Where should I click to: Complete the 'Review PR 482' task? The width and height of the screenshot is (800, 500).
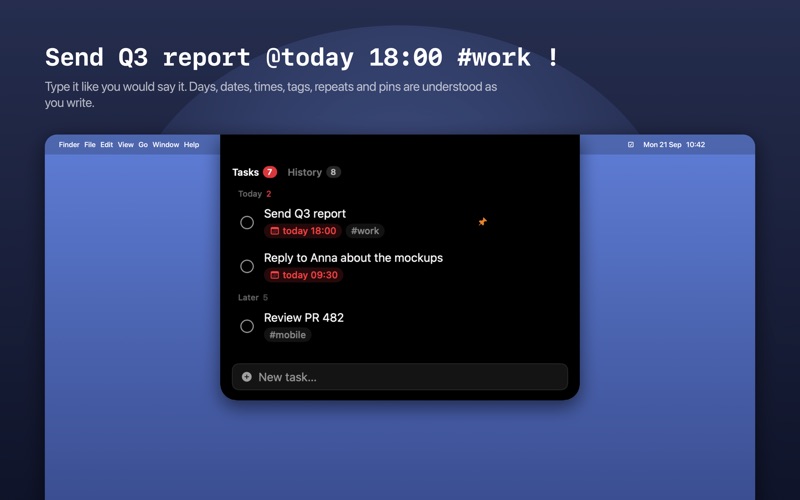click(247, 326)
